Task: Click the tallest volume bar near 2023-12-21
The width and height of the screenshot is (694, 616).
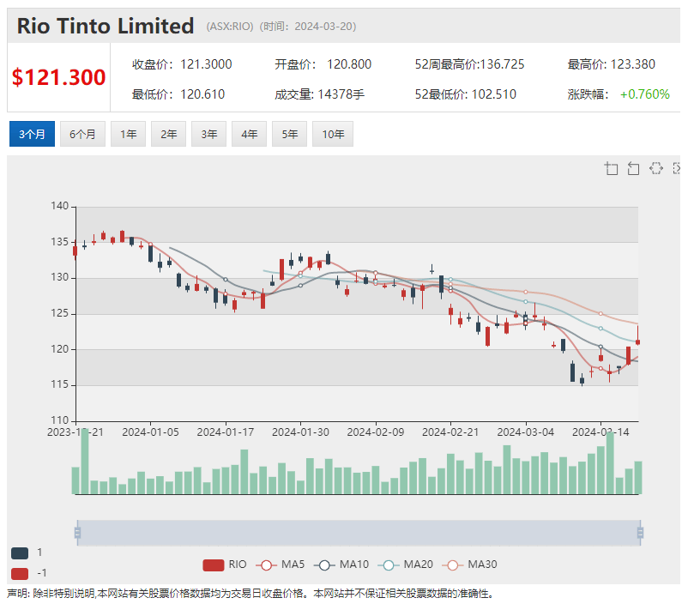Action: [85, 462]
